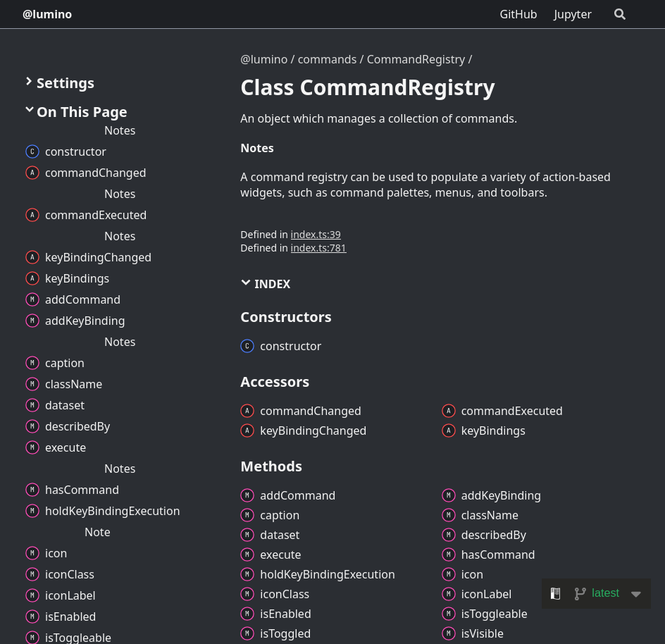
Task: Click the className method icon in sidebar
Action: [32, 384]
